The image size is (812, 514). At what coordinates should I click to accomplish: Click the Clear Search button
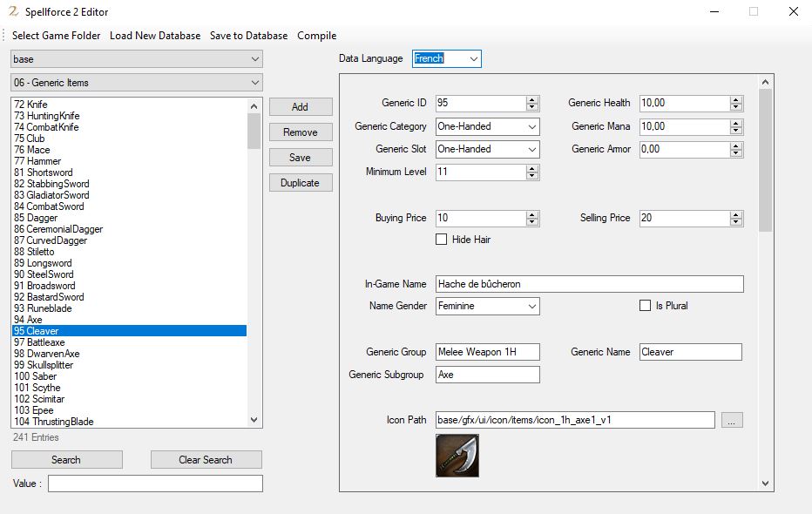tap(206, 460)
